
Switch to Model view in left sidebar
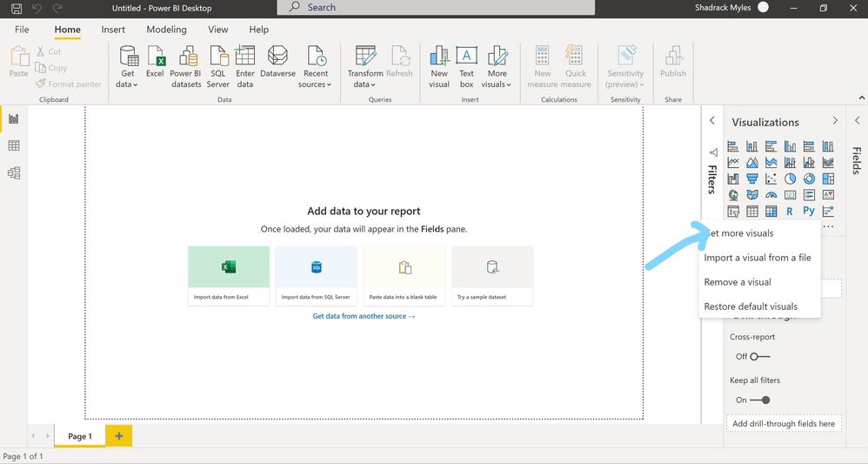(x=14, y=173)
